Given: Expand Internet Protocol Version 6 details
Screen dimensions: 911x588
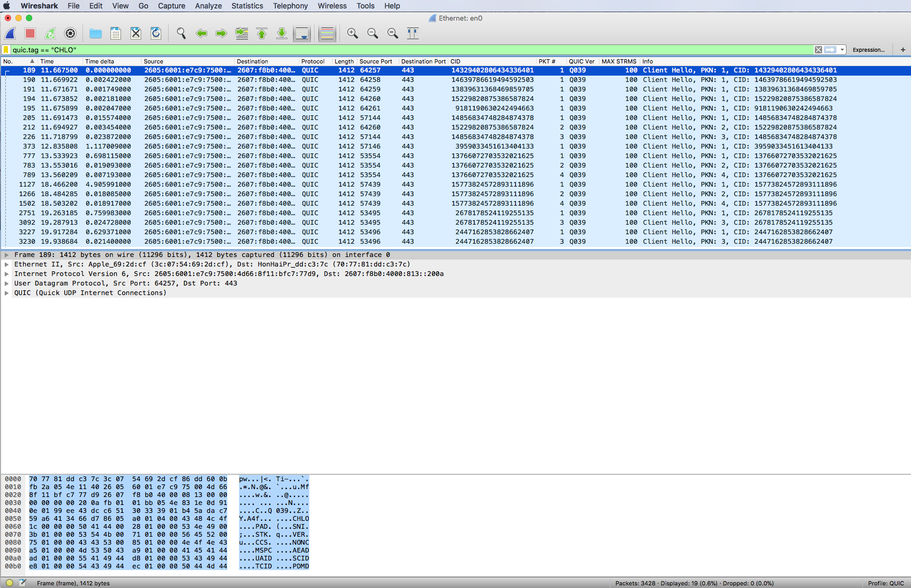Looking at the screenshot, I should pyautogui.click(x=7, y=273).
